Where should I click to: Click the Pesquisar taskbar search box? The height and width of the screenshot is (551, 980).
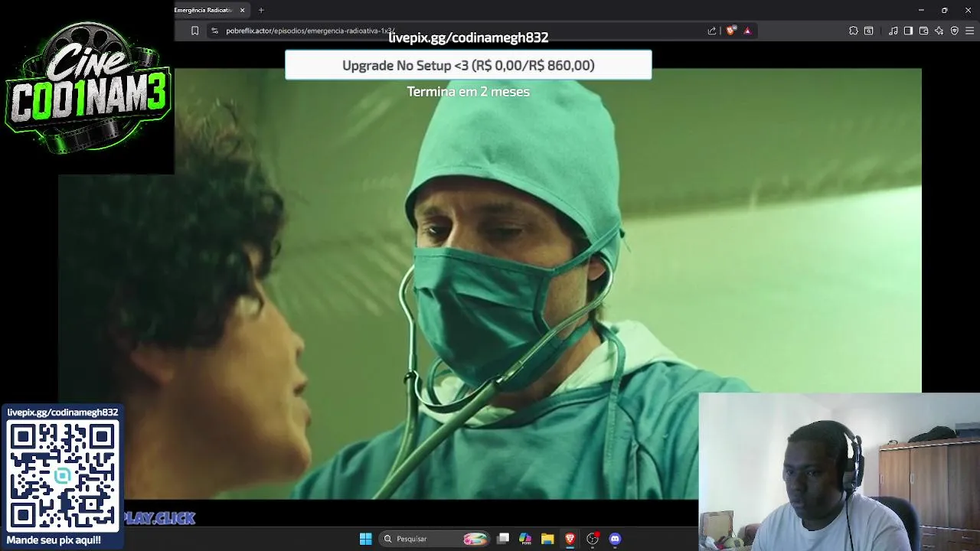coord(435,539)
